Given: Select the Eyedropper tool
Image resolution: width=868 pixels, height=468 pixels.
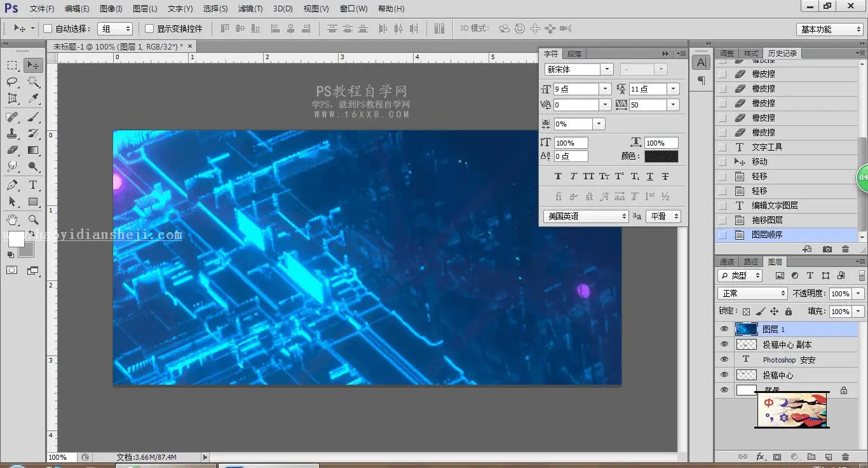Looking at the screenshot, I should (33, 99).
